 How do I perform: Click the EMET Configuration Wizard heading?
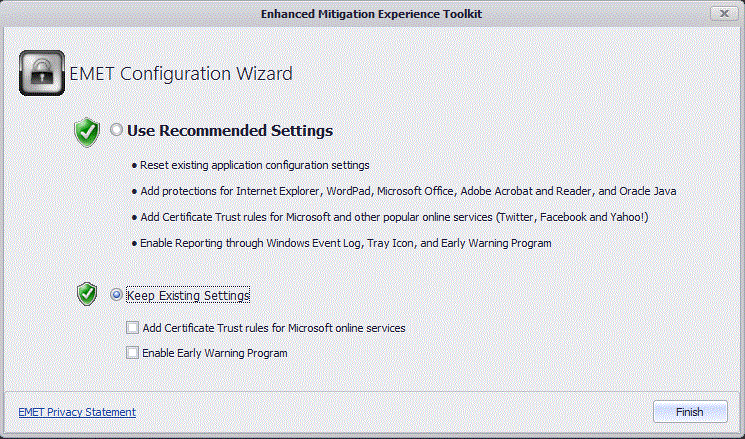[180, 74]
